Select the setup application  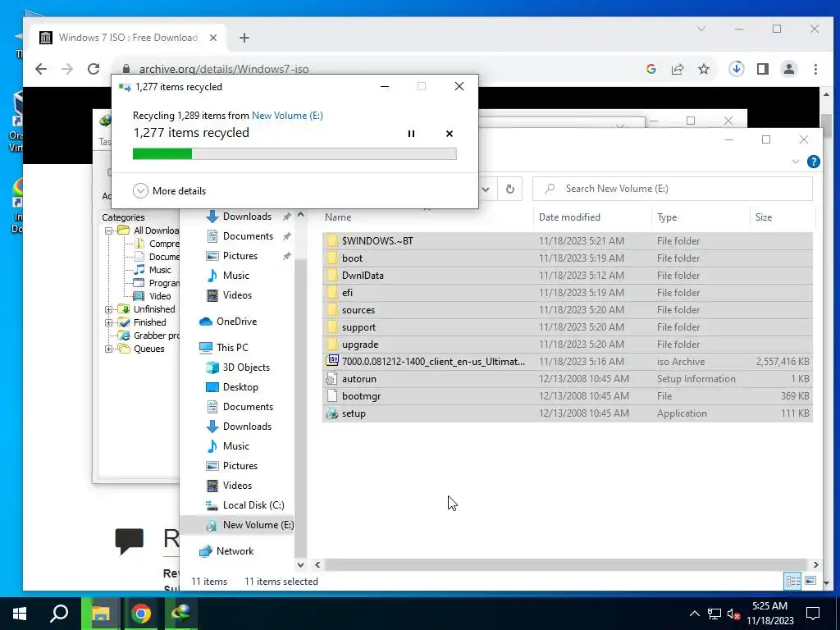point(568,413)
